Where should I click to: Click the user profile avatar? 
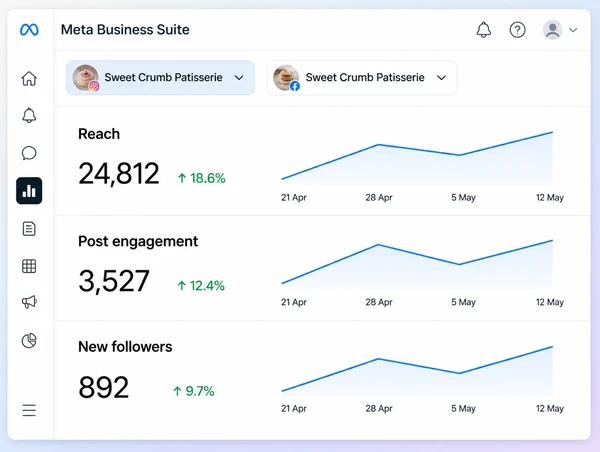pyautogui.click(x=553, y=30)
